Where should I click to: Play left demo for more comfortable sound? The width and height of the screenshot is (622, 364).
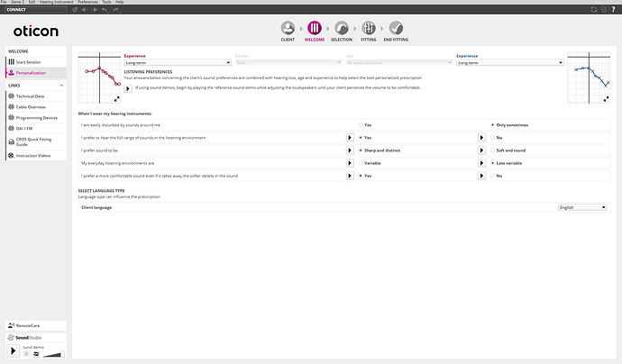coord(350,176)
